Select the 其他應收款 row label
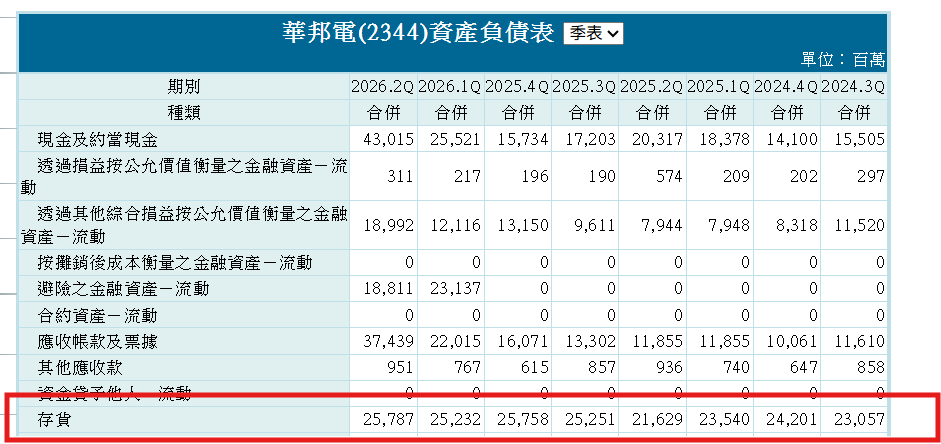The width and height of the screenshot is (941, 444). coord(80,367)
